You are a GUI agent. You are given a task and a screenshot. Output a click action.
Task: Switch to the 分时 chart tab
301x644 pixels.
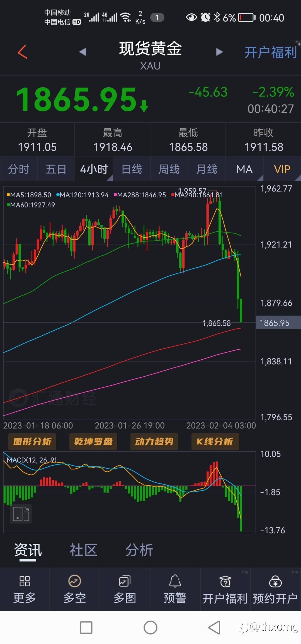pyautogui.click(x=19, y=169)
